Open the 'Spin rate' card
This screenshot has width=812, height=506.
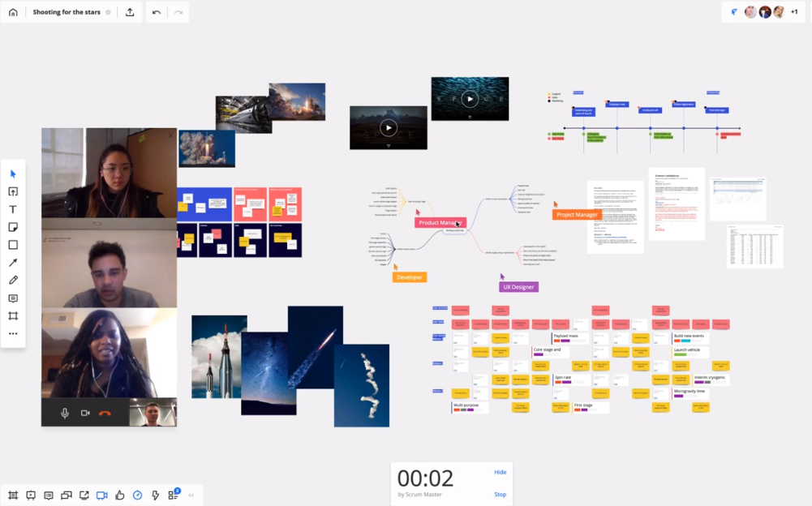(x=571, y=379)
